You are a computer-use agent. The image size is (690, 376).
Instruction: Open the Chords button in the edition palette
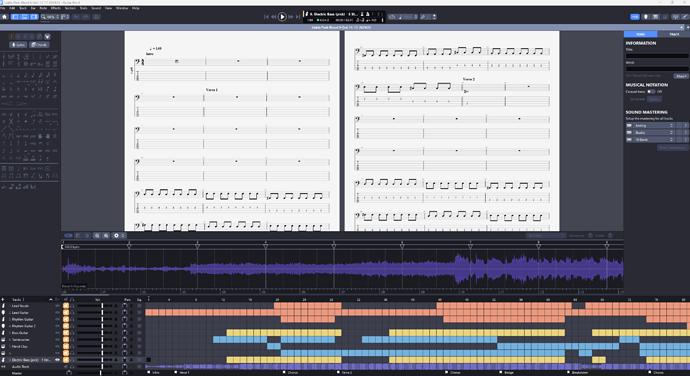[x=39, y=44]
